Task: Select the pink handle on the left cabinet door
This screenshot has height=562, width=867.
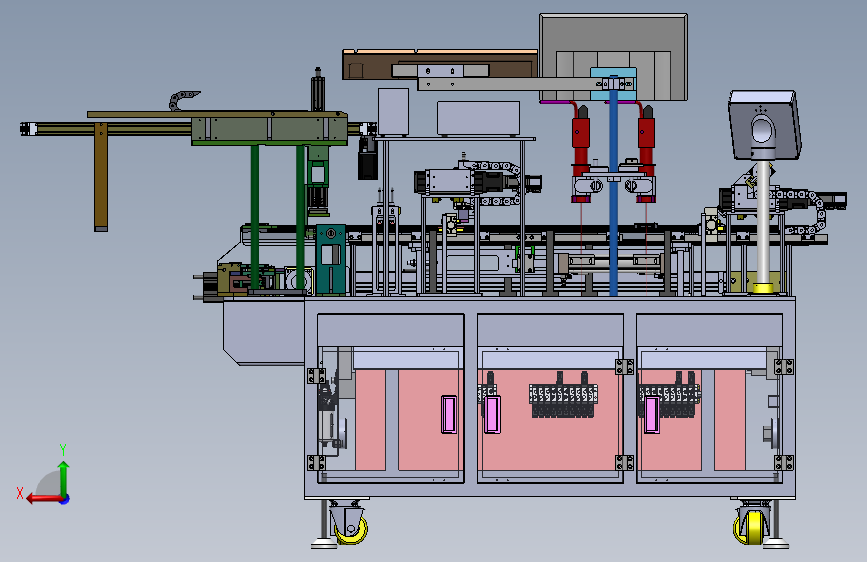Action: click(448, 414)
